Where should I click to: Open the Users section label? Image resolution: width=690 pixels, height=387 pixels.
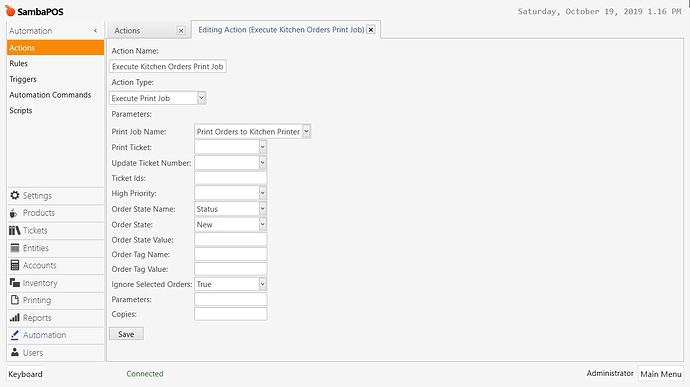point(33,353)
